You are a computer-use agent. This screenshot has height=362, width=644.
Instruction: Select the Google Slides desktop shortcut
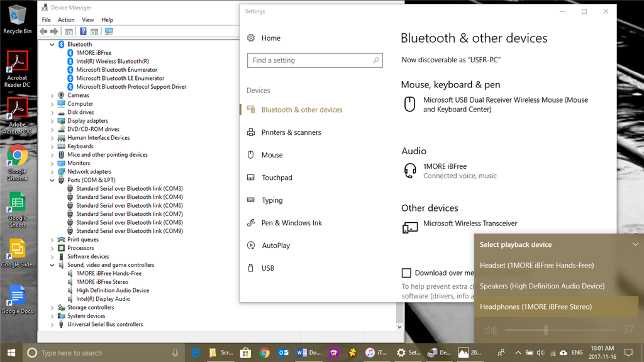(17, 253)
